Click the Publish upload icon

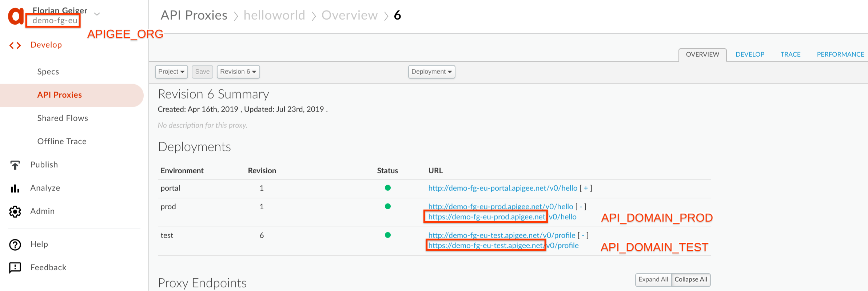(15, 165)
